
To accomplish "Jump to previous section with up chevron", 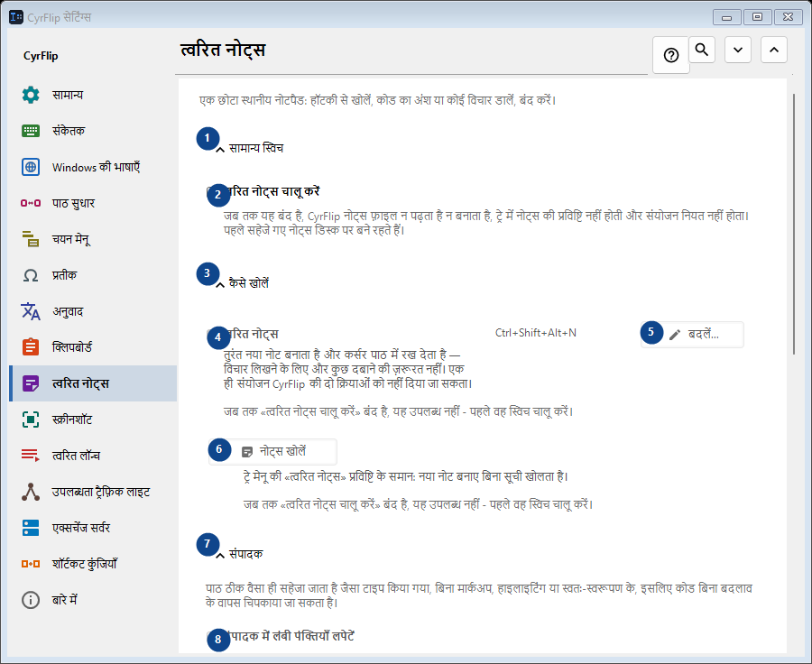I will (x=774, y=50).
